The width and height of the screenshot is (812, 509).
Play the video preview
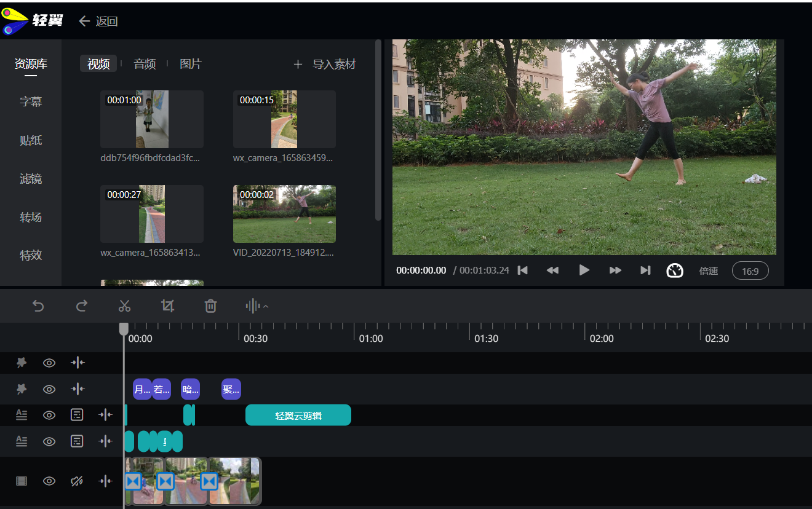(584, 270)
